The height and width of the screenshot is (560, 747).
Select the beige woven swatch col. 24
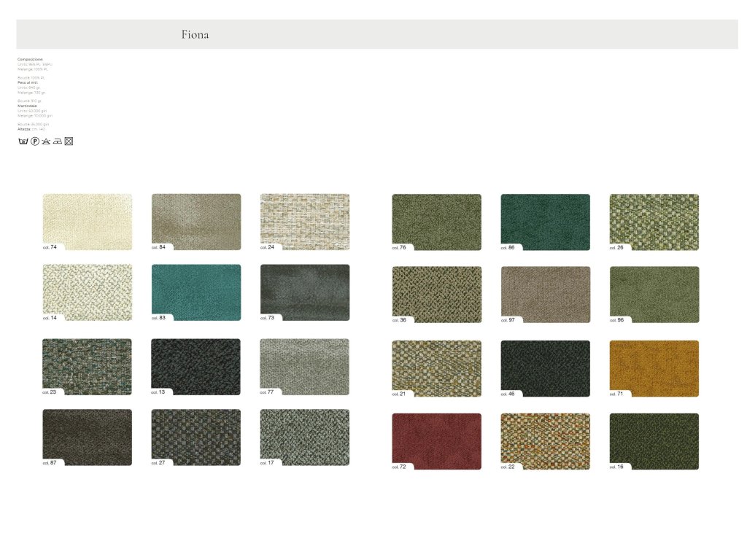coord(304,221)
